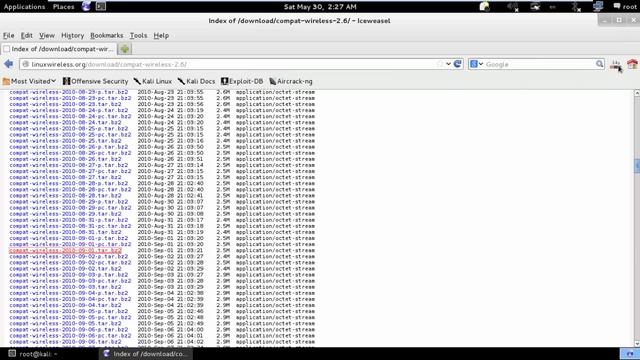Click the root user menu in the top panel
The width and height of the screenshot is (640, 360).
point(625,7)
